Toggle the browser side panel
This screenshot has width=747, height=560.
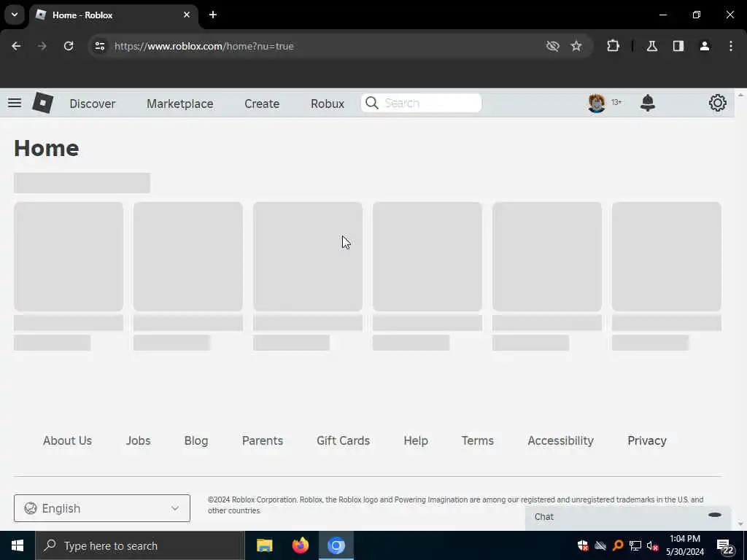coord(678,46)
